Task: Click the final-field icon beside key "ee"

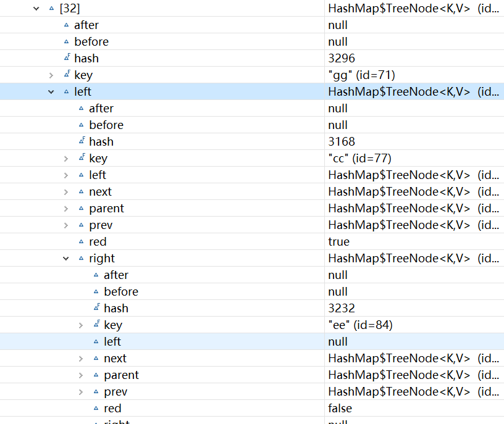Action: pos(96,325)
